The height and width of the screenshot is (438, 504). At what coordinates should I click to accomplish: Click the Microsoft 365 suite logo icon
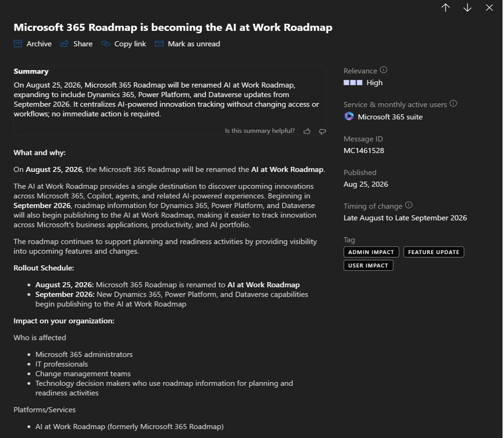(349, 116)
